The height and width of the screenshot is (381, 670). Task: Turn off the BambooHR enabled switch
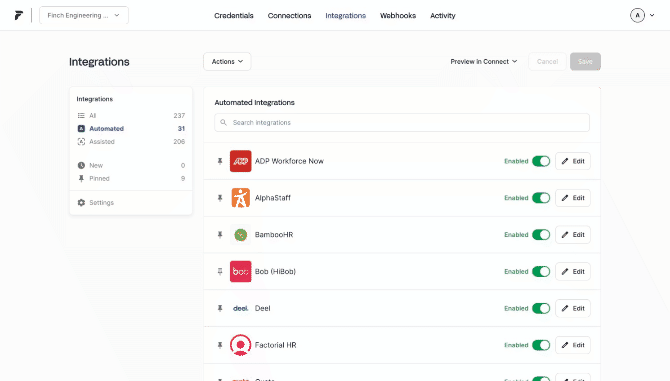(541, 234)
